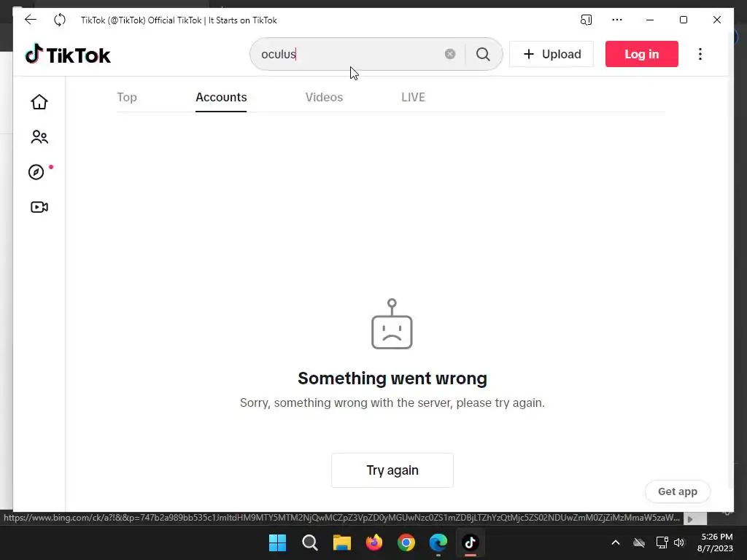Click the 'Something went wrong' heading
The image size is (747, 560).
tap(392, 378)
